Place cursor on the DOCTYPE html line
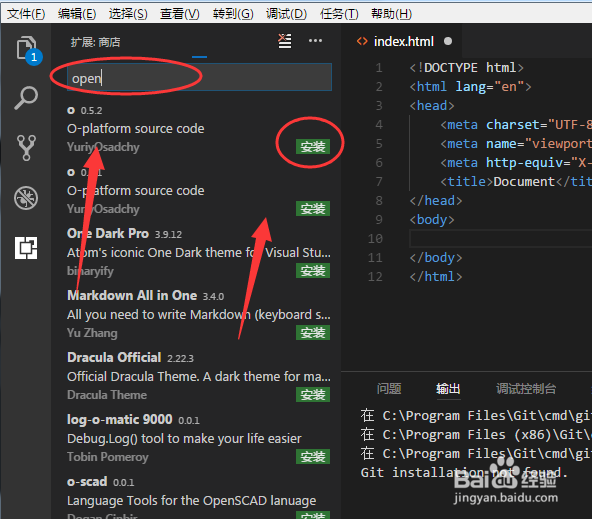Image resolution: width=592 pixels, height=519 pixels. coord(467,68)
